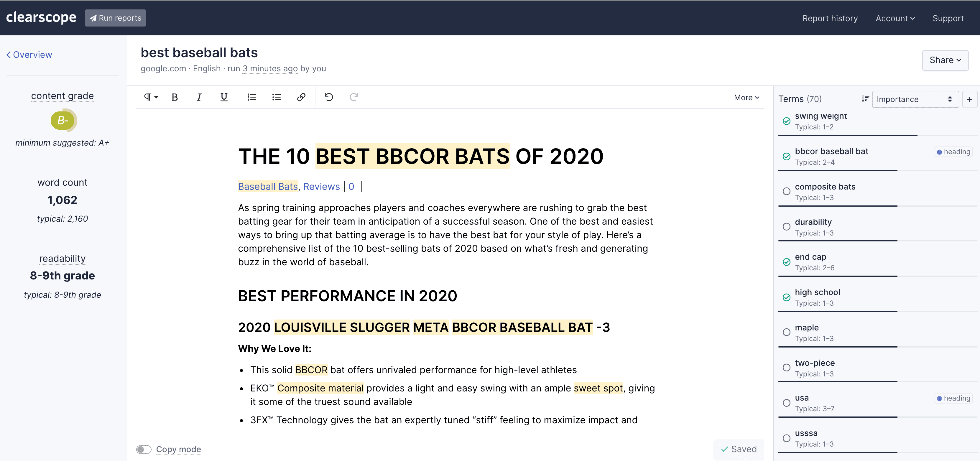The image size is (980, 461).
Task: Click the Baseball Bats category link
Action: tap(268, 186)
